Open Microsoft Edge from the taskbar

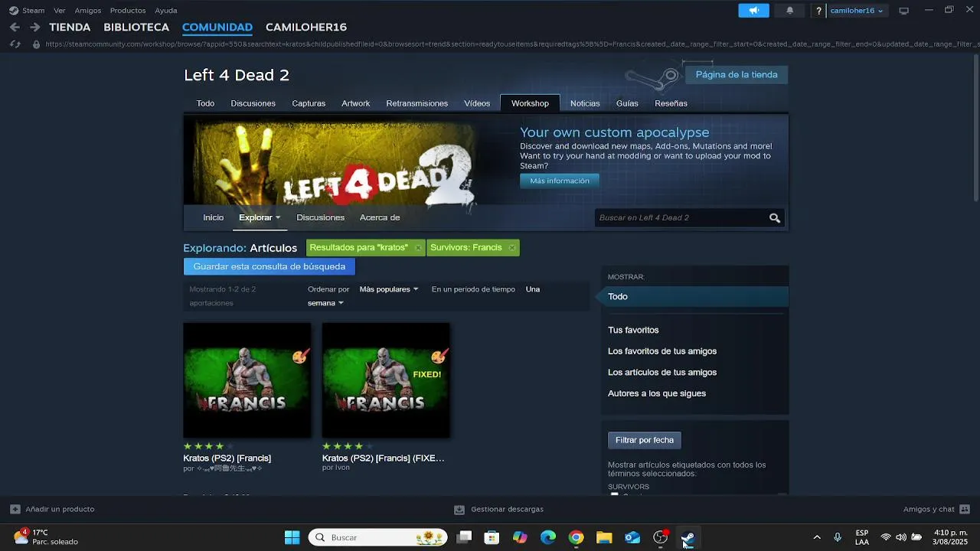point(548,537)
